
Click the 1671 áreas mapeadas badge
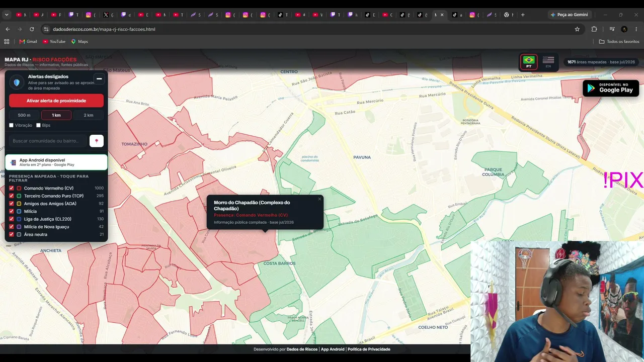pos(601,62)
